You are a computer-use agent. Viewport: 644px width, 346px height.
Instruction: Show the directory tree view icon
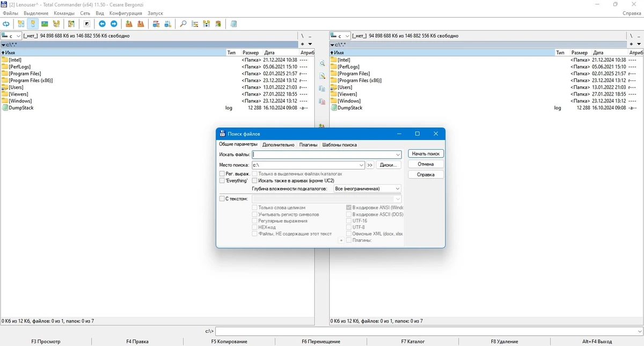[x=56, y=24]
